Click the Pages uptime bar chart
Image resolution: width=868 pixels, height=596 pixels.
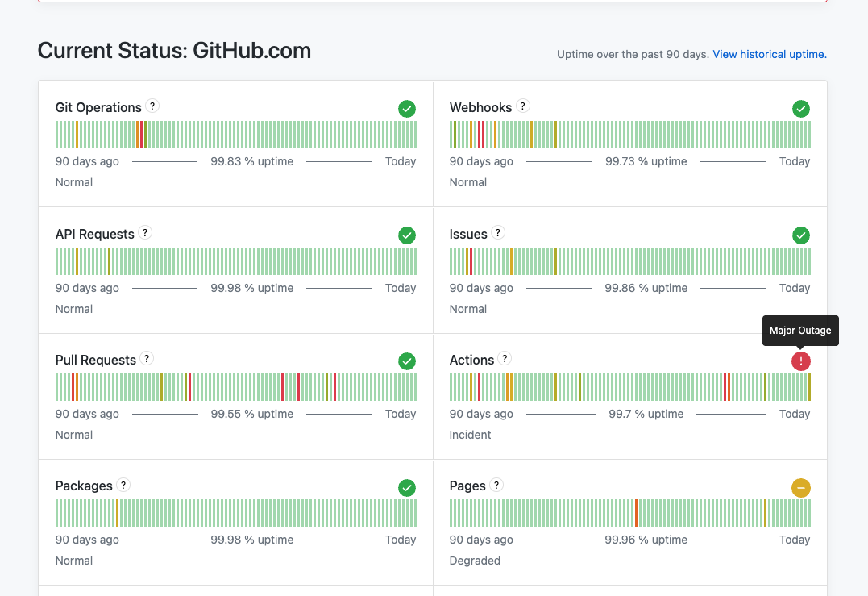(x=630, y=513)
